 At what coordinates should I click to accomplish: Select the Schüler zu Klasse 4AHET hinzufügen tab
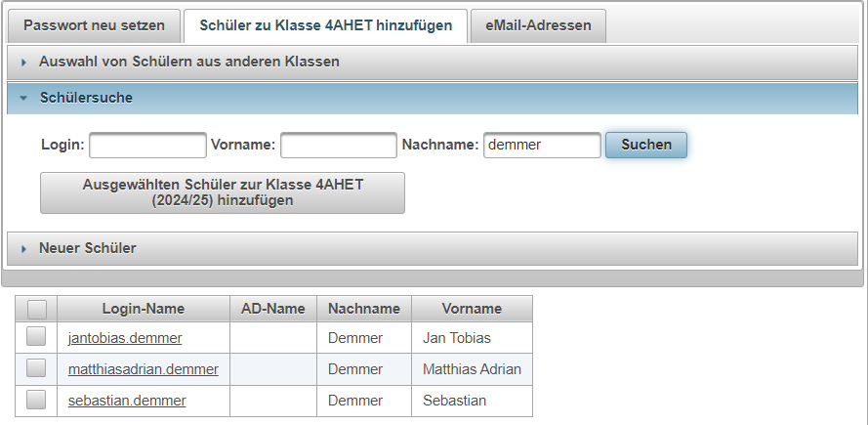pos(325,25)
